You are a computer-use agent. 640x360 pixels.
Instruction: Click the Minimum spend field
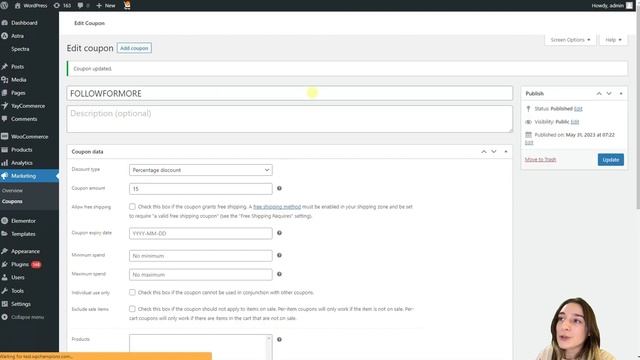(200, 256)
